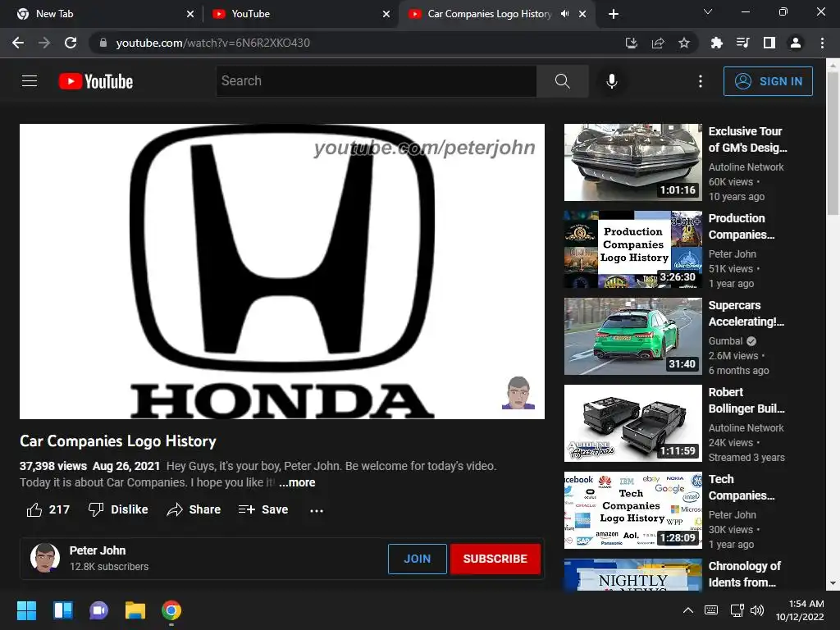Open Production Companies Logo History thumbnail
Viewport: 840px width, 630px height.
[632, 249]
